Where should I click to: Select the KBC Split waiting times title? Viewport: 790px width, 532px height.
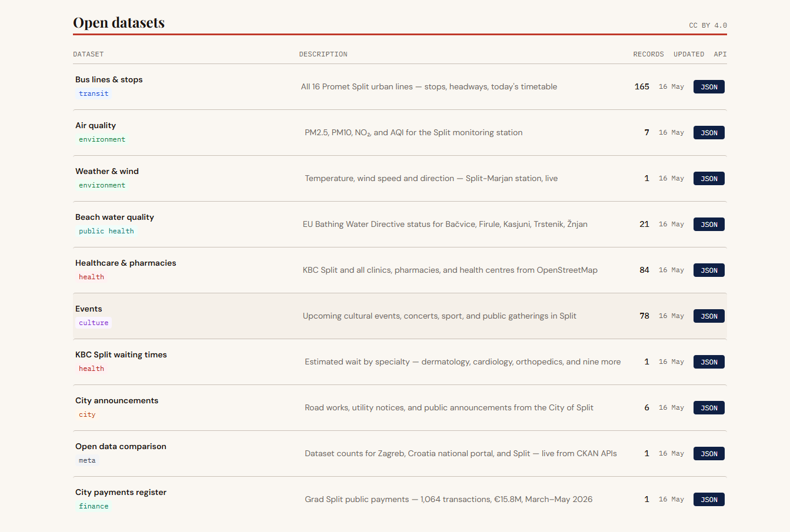pos(121,354)
